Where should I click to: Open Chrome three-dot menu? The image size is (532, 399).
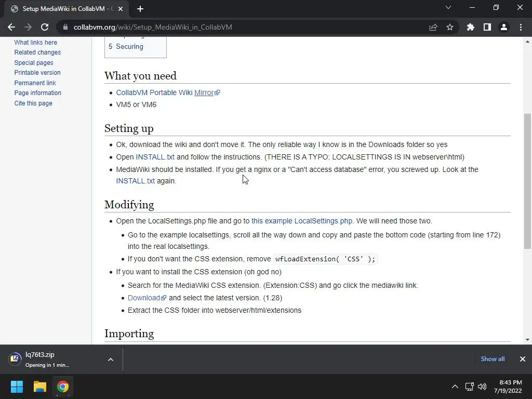click(521, 27)
